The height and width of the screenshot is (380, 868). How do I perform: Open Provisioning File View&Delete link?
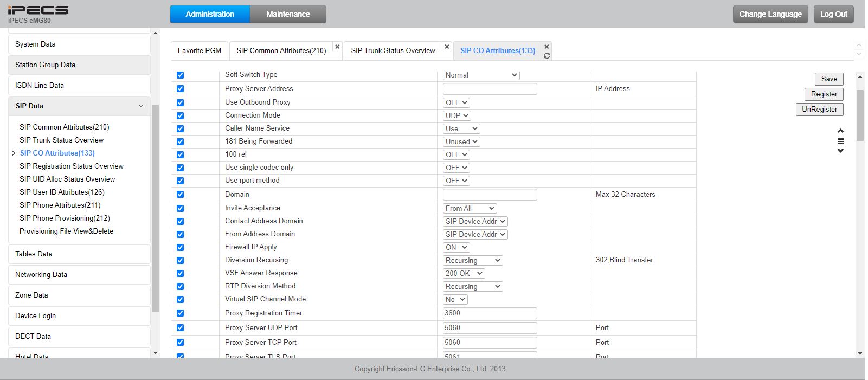tap(66, 231)
